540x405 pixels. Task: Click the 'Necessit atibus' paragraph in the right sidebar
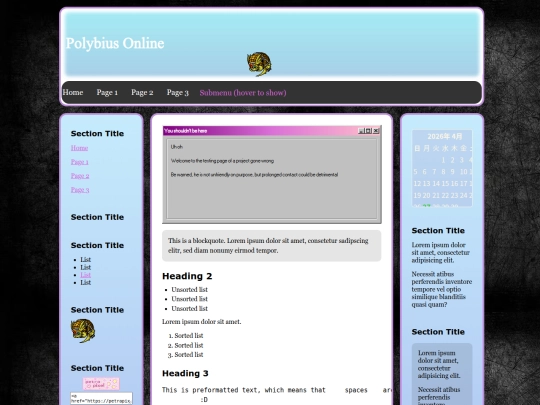(x=442, y=289)
